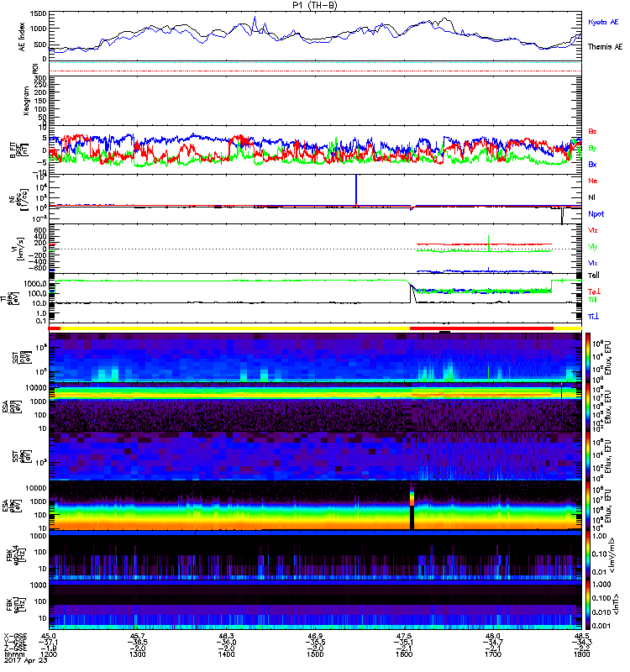Image resolution: width=630 pixels, height=672 pixels.
Task: Select the 1200 time tick label
Action: pyautogui.click(x=48, y=654)
